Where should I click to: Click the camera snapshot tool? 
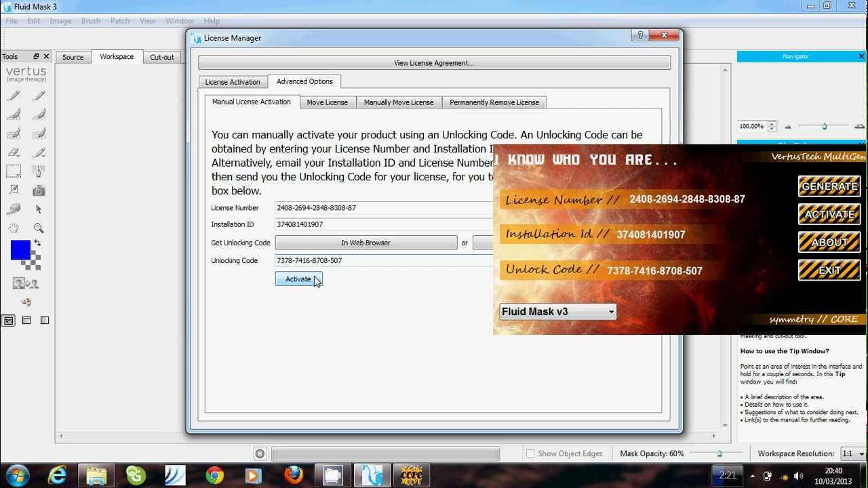pos(39,191)
